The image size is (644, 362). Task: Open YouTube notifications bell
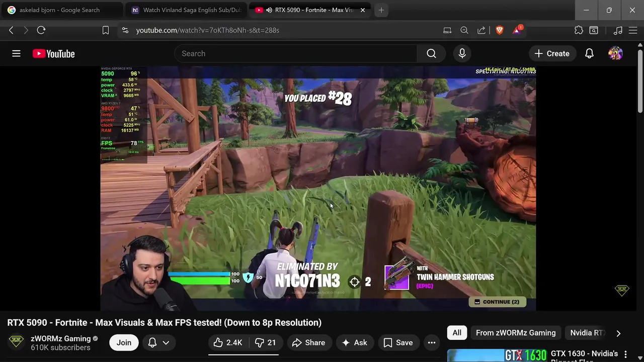[x=589, y=53]
